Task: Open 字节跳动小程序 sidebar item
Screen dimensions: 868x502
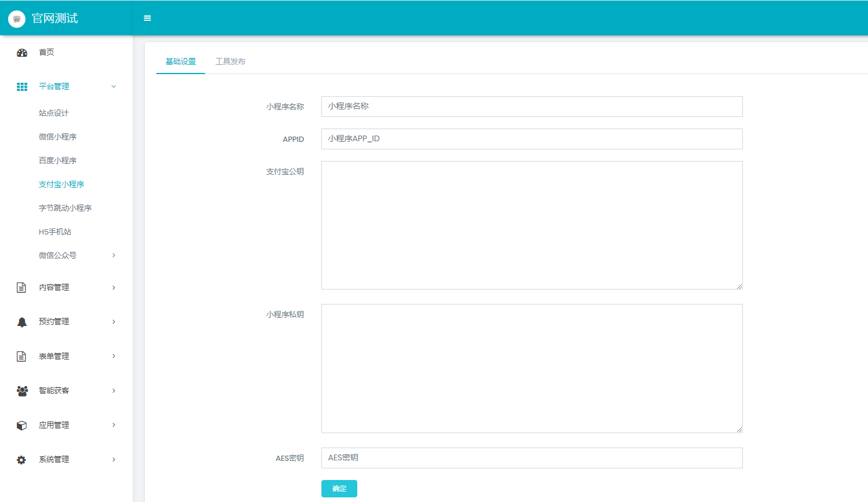Action: [x=65, y=208]
